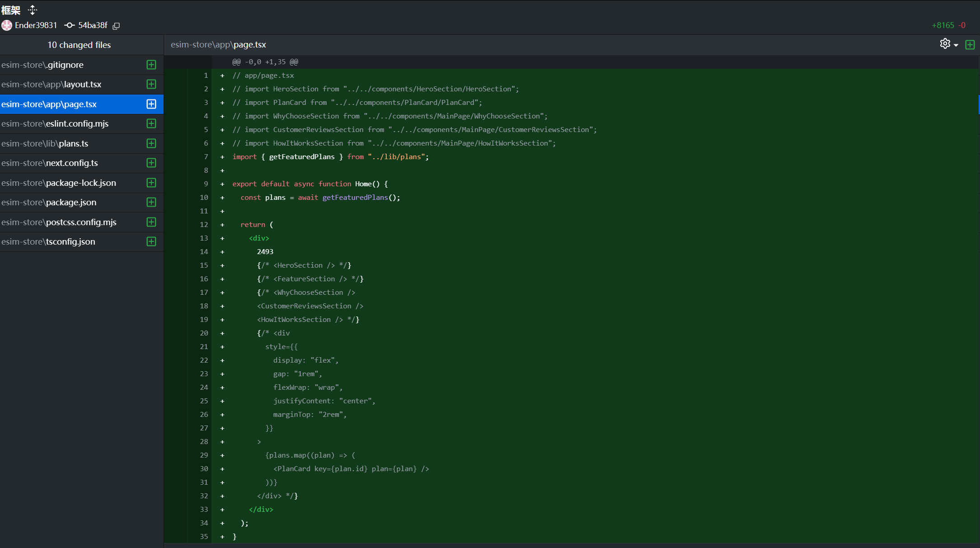Click the added icon beside next.config.ts
The width and height of the screenshot is (980, 548).
pyautogui.click(x=151, y=163)
